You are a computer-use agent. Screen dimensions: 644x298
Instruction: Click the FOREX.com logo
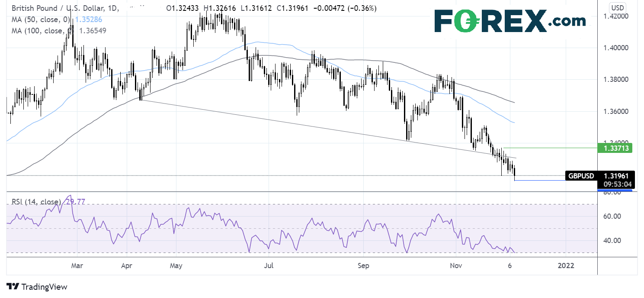(x=510, y=21)
